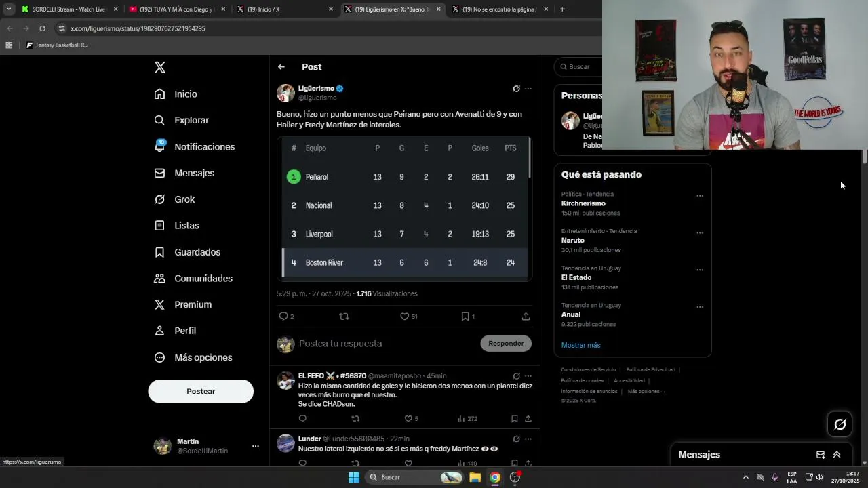Open three-dot menu on Lunder reply

click(528, 439)
